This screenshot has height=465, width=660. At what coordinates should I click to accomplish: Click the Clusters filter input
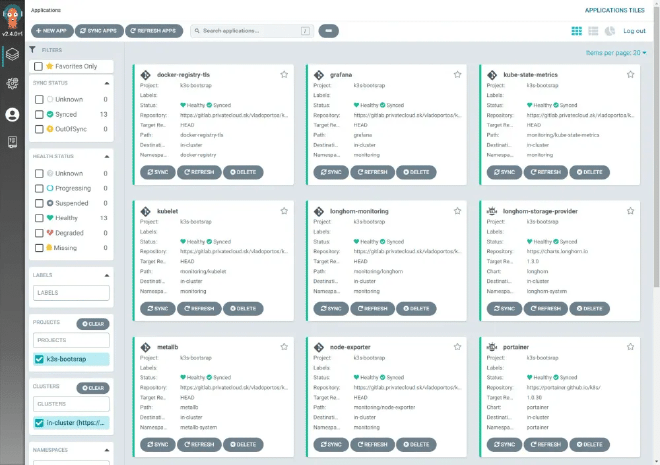(71, 404)
